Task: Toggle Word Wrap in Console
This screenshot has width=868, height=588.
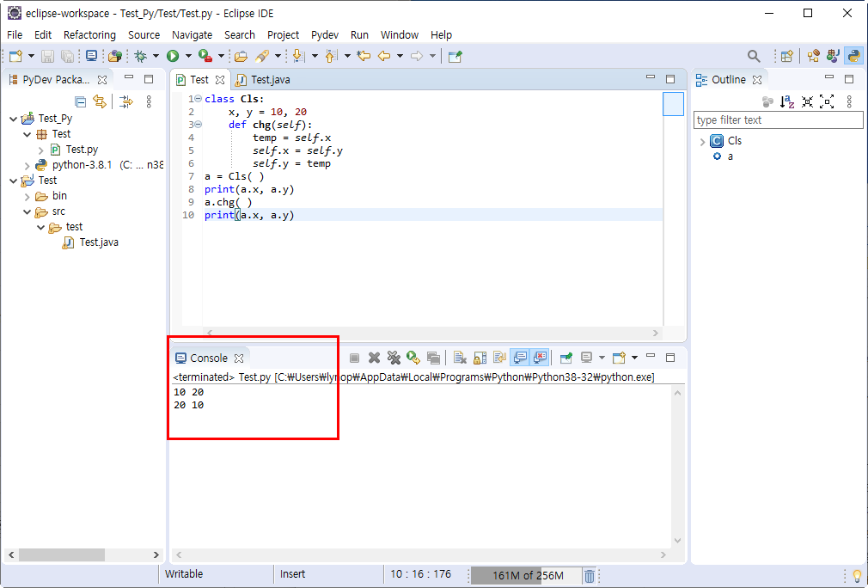Action: pos(499,358)
